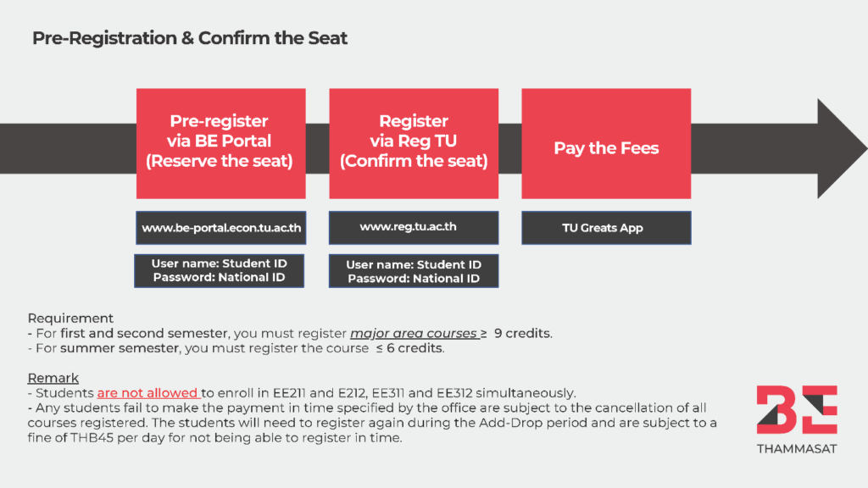Click the TU Greats App label
Screen dimensions: 868x488
coord(606,228)
